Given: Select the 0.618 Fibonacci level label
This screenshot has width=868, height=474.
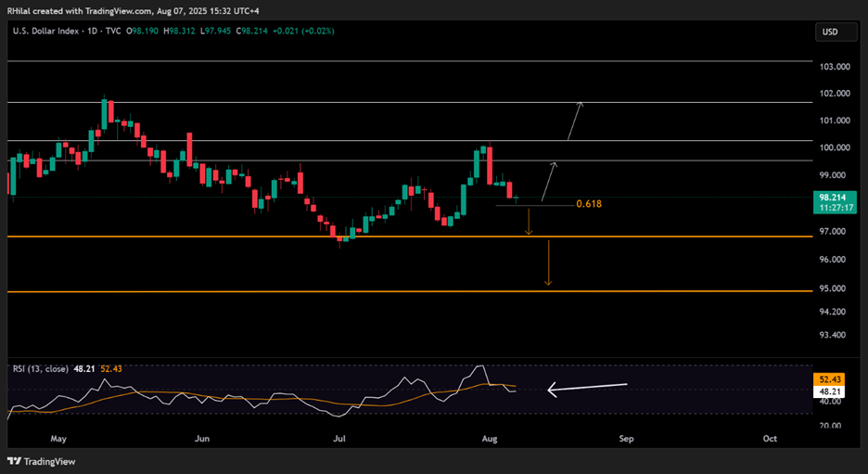Looking at the screenshot, I should (590, 203).
